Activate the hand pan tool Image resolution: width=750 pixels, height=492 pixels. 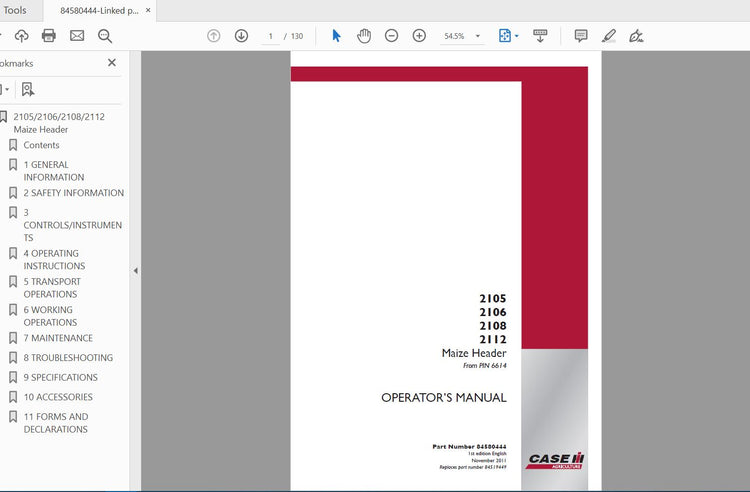click(x=364, y=36)
